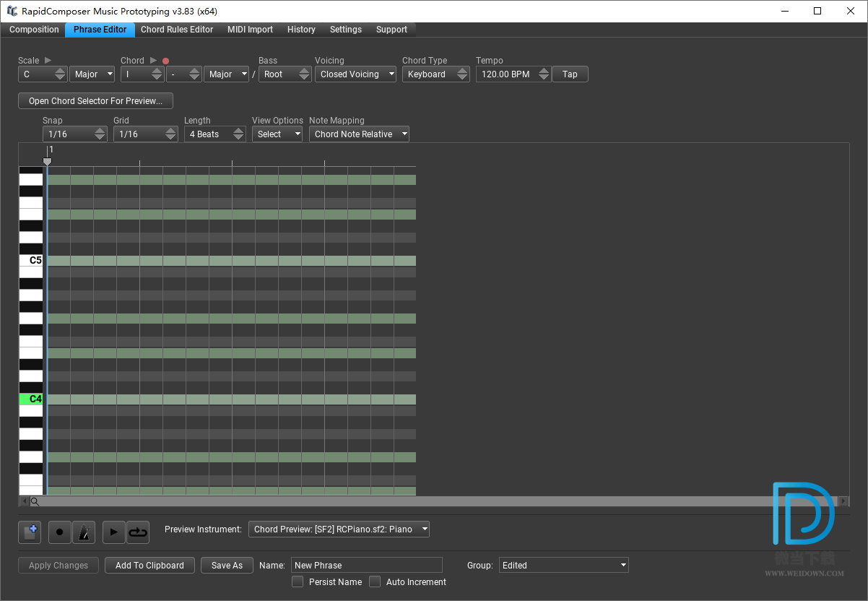Step the Tempo 120.00 BPM spinner

544,74
